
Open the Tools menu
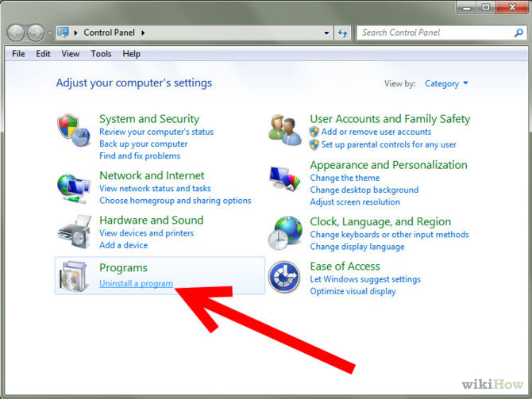[101, 54]
